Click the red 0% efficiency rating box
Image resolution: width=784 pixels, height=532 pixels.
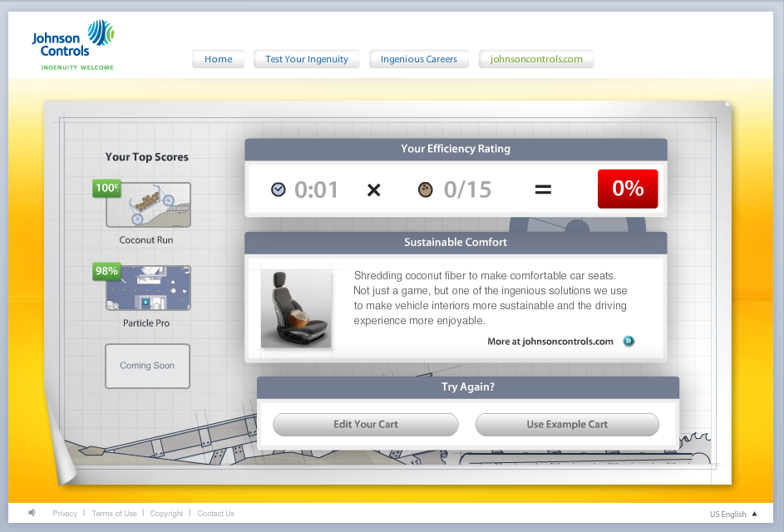(x=628, y=189)
